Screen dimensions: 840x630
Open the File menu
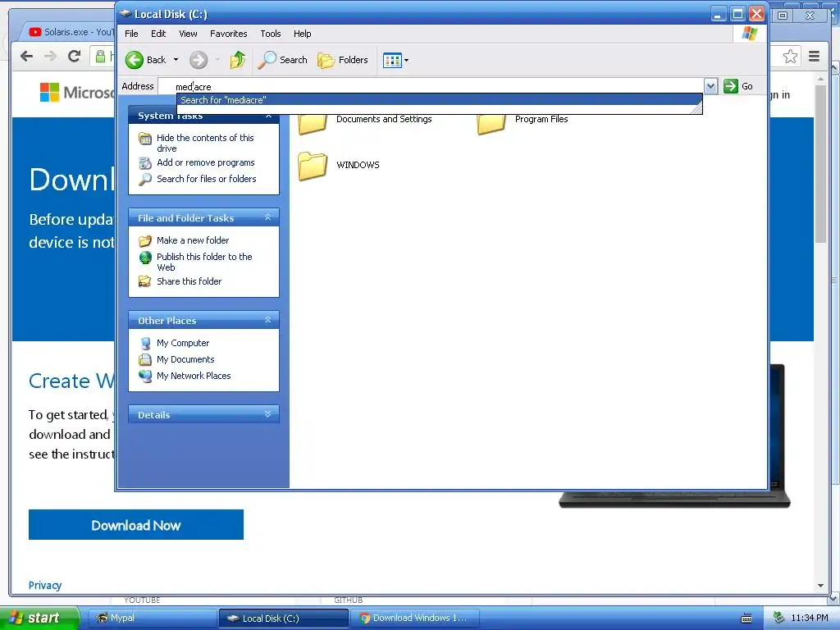click(x=131, y=34)
